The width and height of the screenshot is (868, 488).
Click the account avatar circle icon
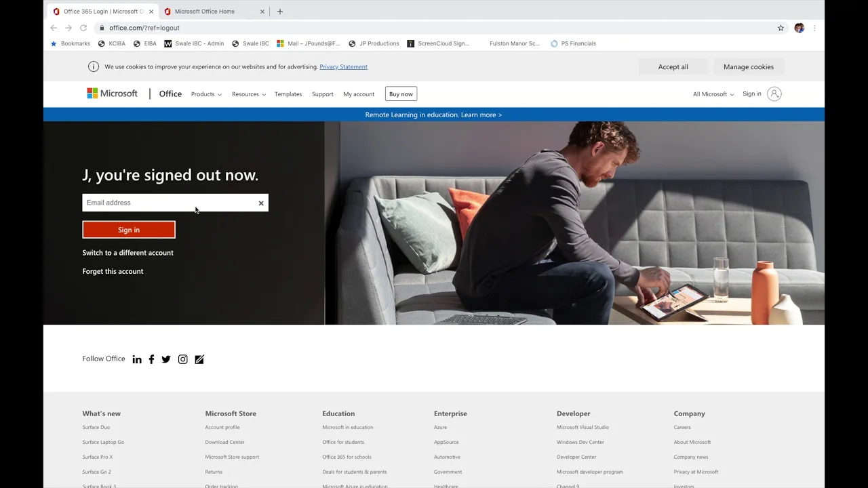coord(774,94)
